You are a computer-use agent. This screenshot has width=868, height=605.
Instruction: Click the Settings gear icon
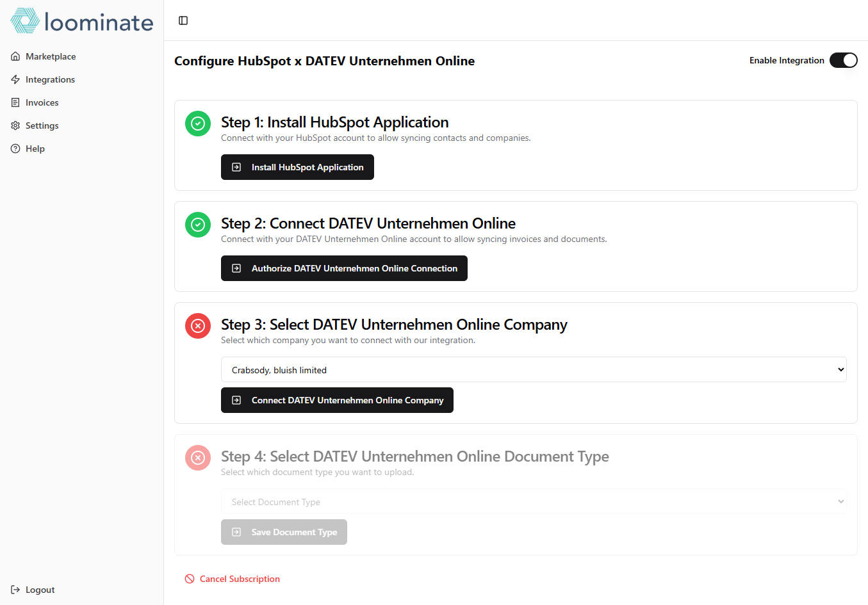tap(15, 125)
